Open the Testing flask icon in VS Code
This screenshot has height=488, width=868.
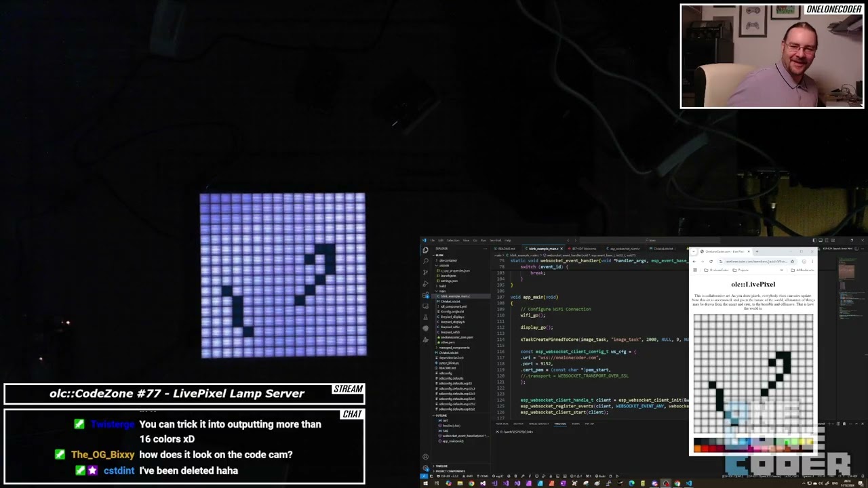click(x=425, y=317)
